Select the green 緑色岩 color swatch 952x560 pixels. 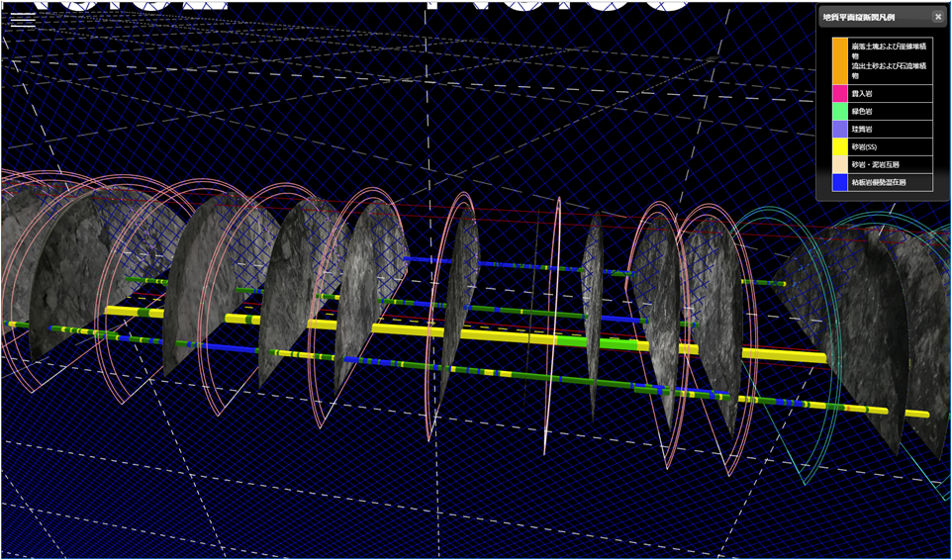pos(839,111)
